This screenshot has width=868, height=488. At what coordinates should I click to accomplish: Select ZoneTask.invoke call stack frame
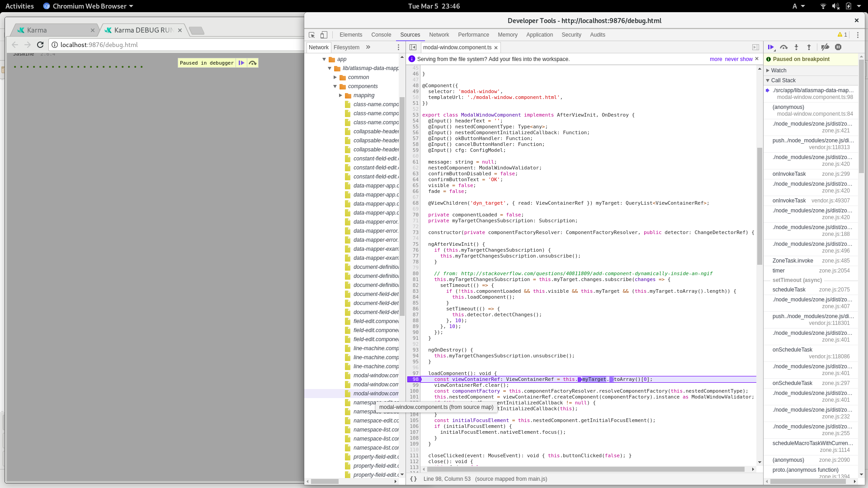[x=811, y=261]
